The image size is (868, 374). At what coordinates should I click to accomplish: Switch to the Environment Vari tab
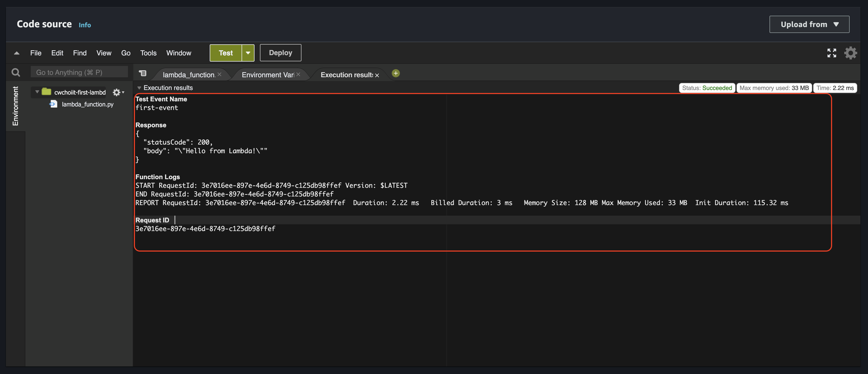tap(267, 75)
